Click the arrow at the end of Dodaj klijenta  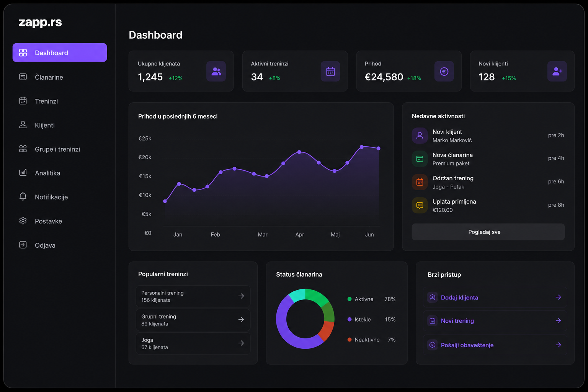559,297
